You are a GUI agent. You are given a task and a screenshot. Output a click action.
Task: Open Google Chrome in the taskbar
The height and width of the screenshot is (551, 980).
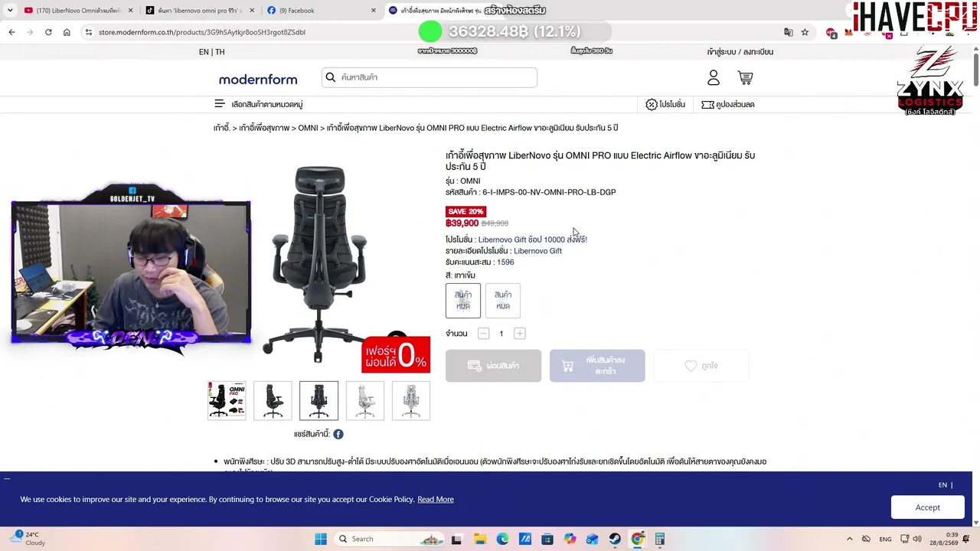coord(637,539)
